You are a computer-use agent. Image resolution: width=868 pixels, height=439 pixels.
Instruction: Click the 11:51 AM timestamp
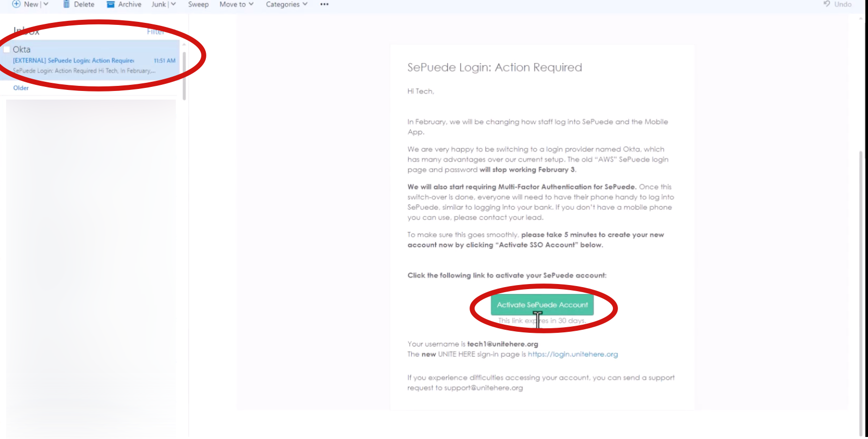(165, 60)
